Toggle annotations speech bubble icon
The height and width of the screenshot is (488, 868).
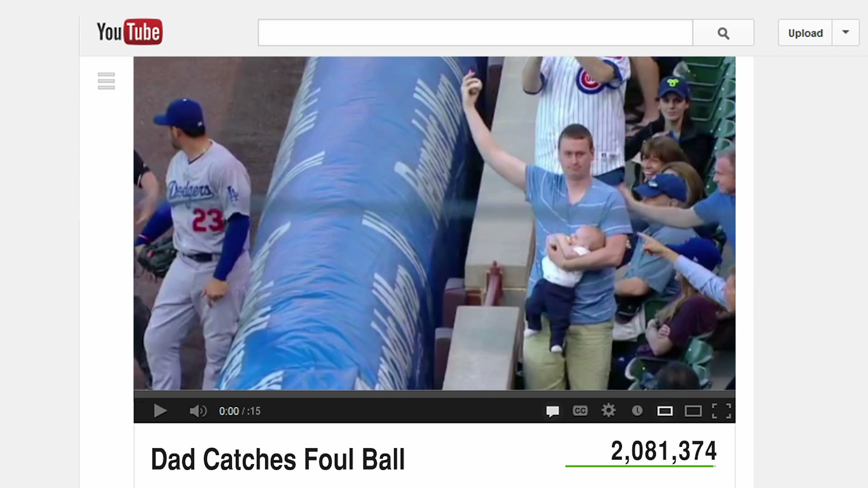(x=552, y=411)
